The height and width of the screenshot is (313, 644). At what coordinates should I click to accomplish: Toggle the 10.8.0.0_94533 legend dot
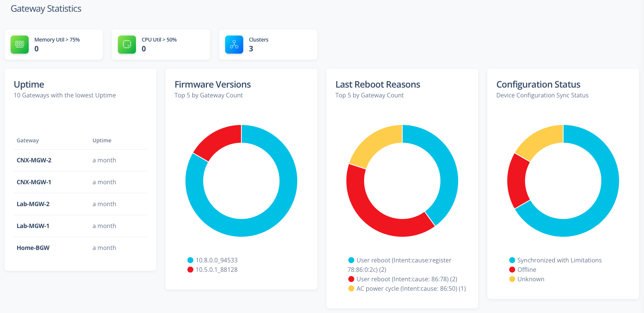click(190, 260)
